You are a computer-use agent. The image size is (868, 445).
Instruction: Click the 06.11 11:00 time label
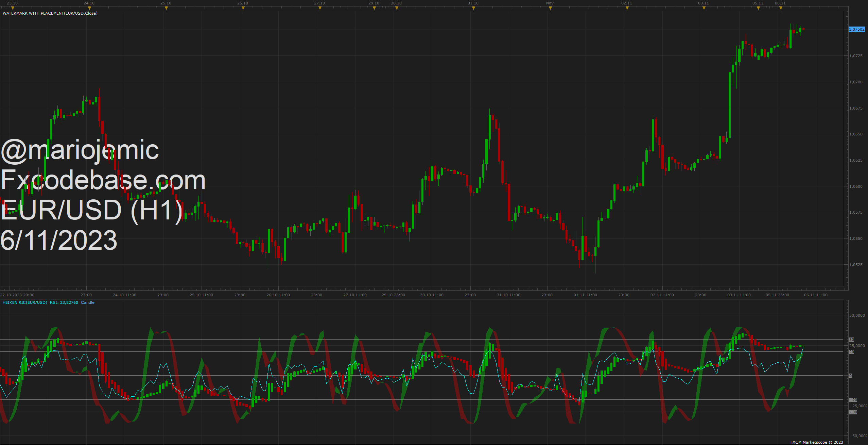(x=816, y=295)
